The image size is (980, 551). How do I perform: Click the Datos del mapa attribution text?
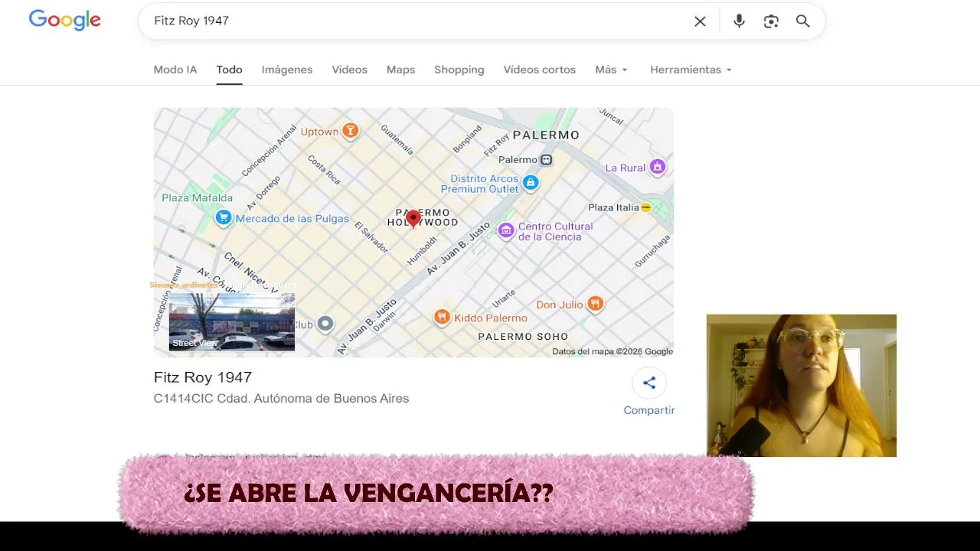612,352
